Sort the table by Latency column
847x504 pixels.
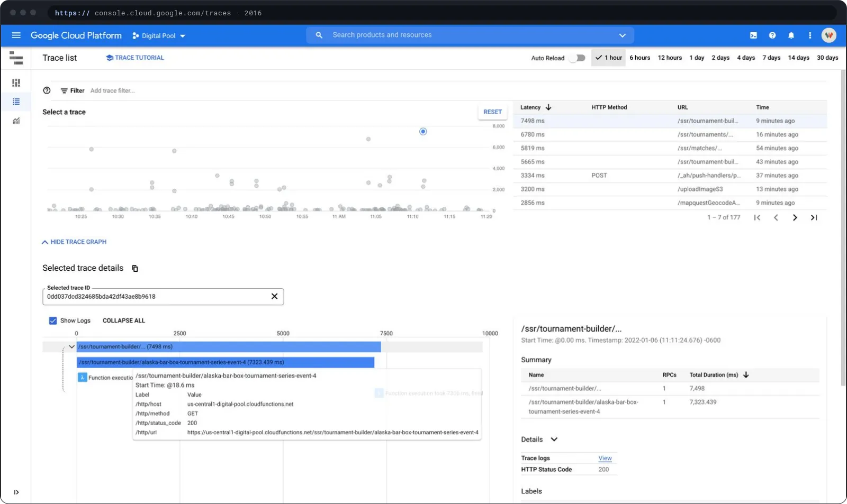536,107
